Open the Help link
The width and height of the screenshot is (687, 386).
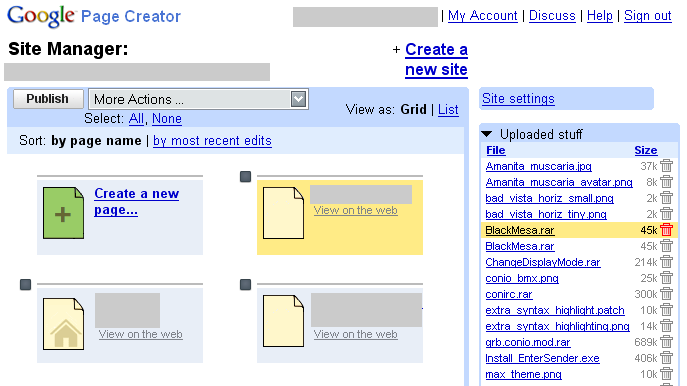tap(599, 16)
